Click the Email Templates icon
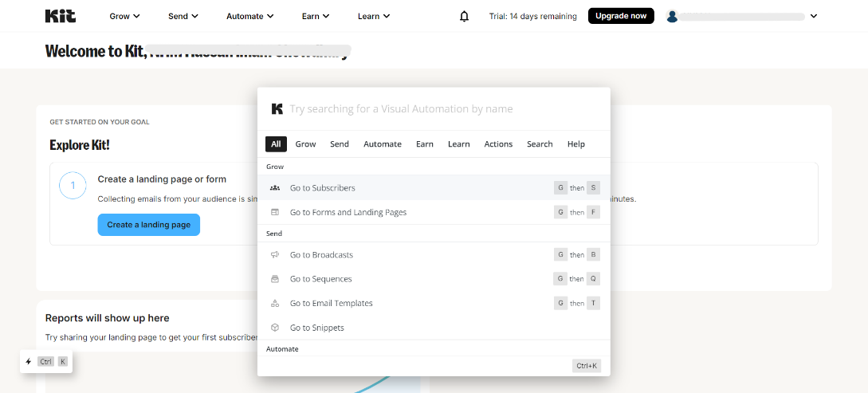The height and width of the screenshot is (393, 868). [x=275, y=304]
